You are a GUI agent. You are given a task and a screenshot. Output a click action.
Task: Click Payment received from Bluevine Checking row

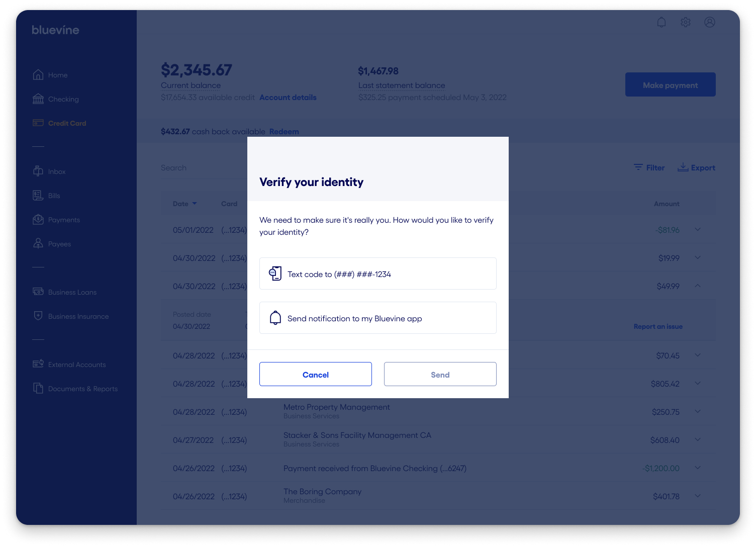(375, 469)
